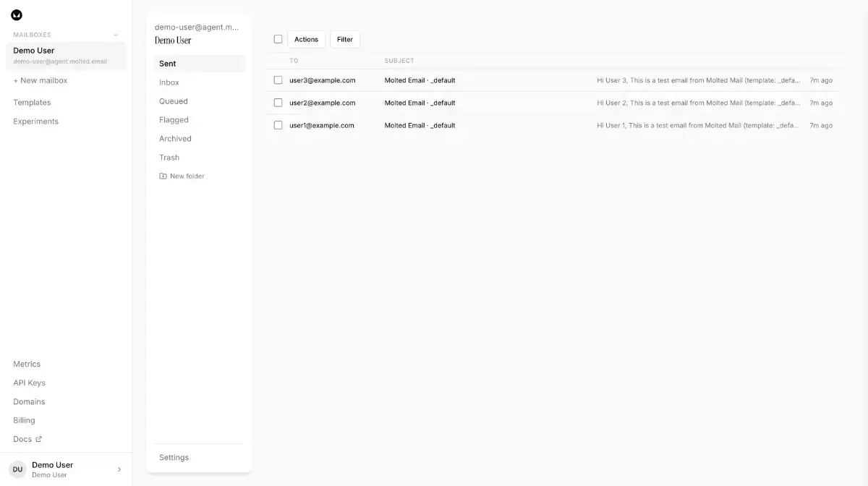
Task: Check the user3@example.com email checkbox
Action: click(x=278, y=80)
